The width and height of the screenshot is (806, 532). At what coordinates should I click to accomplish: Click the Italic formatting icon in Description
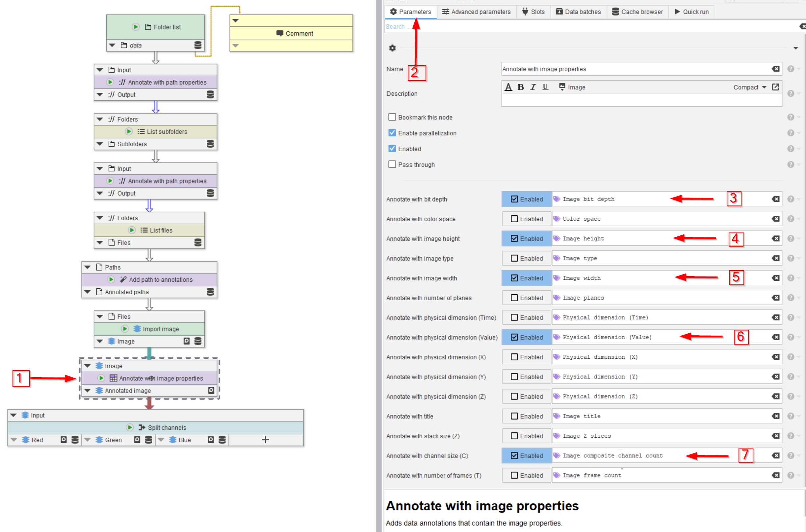[x=533, y=87]
